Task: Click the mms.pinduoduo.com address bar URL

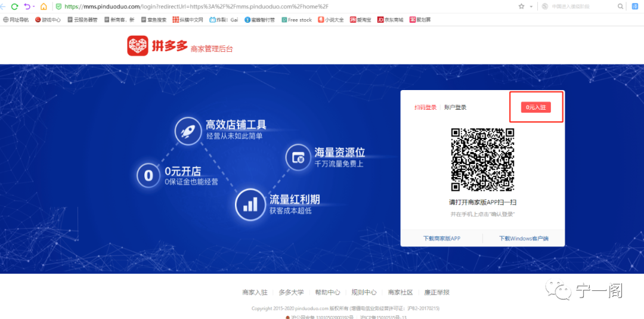Action: [x=197, y=7]
